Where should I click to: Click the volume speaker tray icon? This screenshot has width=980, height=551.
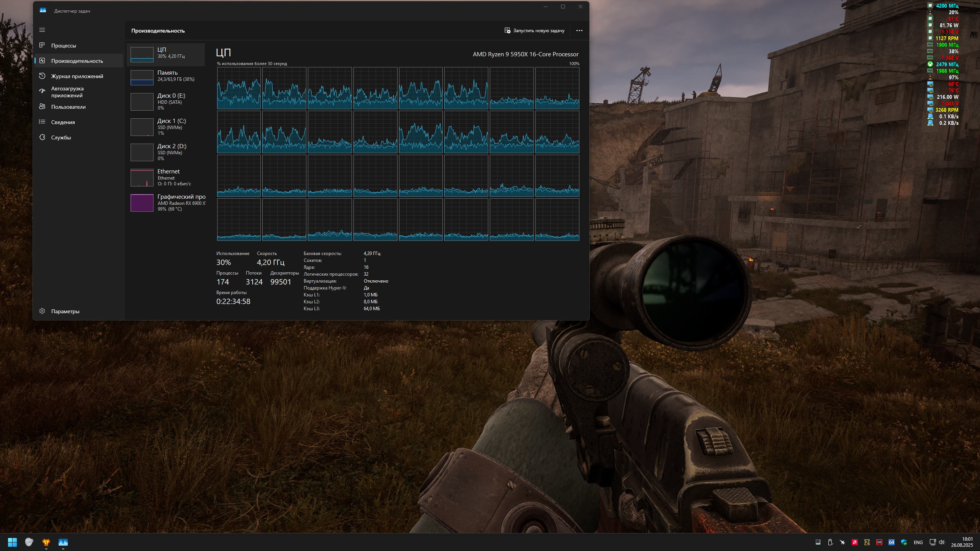[942, 542]
